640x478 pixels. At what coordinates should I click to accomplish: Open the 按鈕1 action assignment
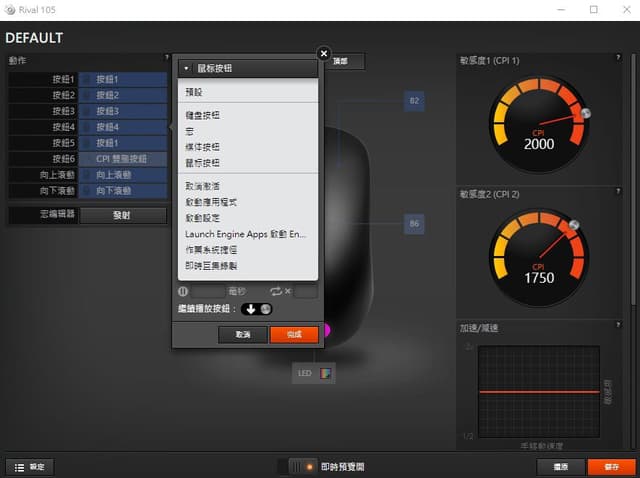pos(123,79)
